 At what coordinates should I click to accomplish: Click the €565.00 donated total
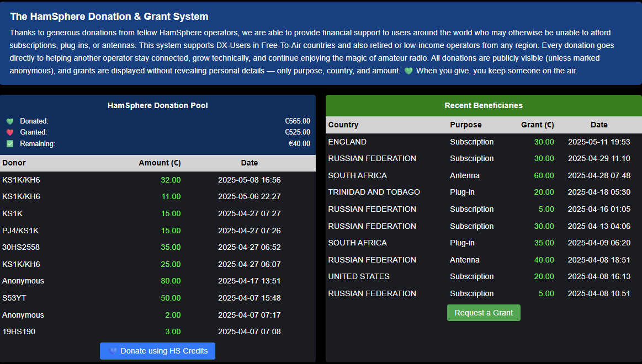coord(297,121)
